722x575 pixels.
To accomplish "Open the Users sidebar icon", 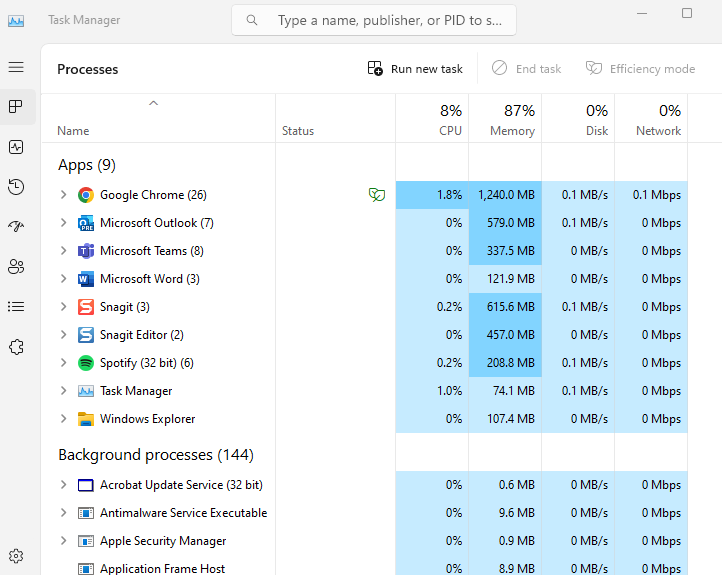I will (x=16, y=267).
